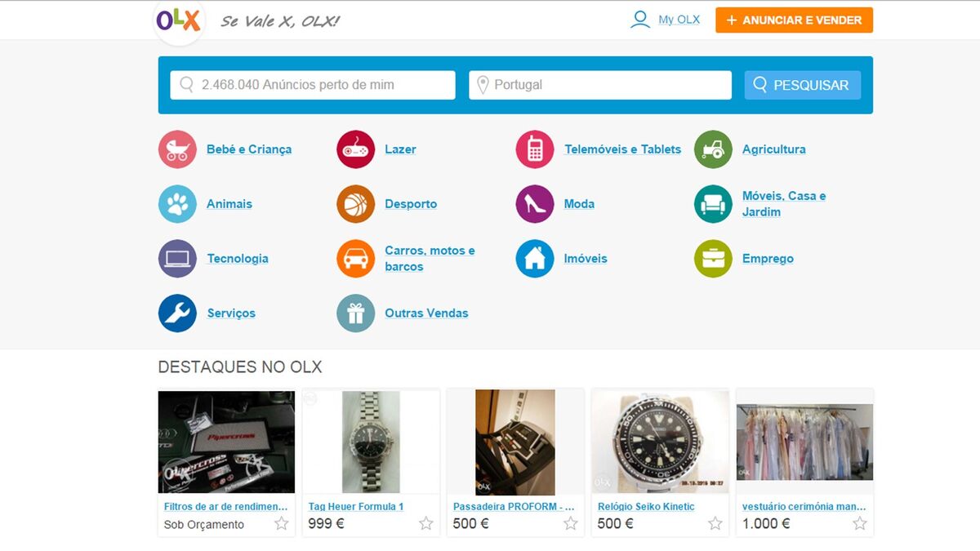Click the Emprego briefcase icon
Viewport: 980px width, 551px height.
coord(713,259)
